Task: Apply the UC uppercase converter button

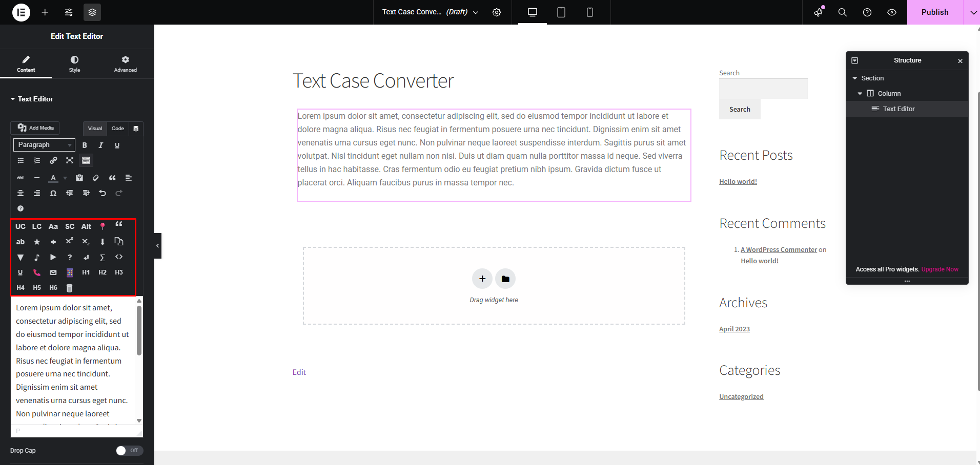Action: (x=21, y=226)
